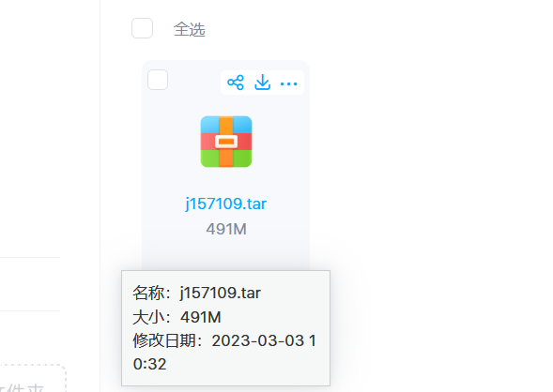Tick the 全选 select-all checkbox
This screenshot has height=392, width=553.
(x=142, y=28)
